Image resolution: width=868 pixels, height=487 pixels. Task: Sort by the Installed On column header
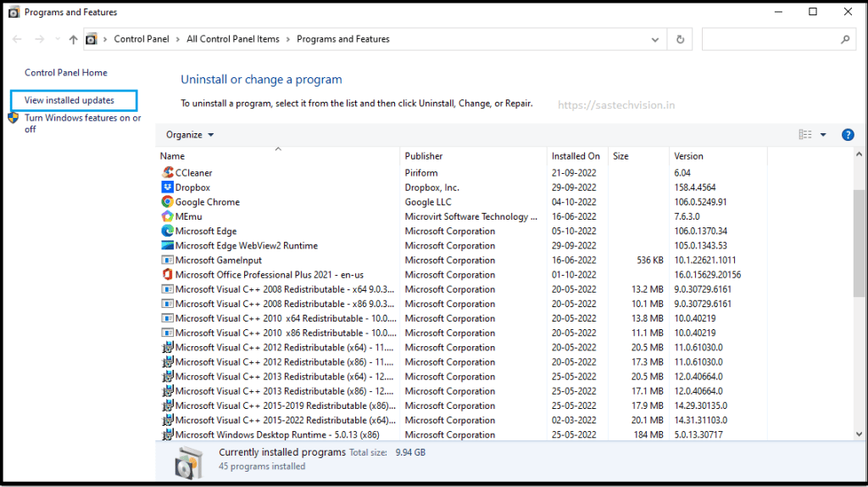pyautogui.click(x=577, y=155)
